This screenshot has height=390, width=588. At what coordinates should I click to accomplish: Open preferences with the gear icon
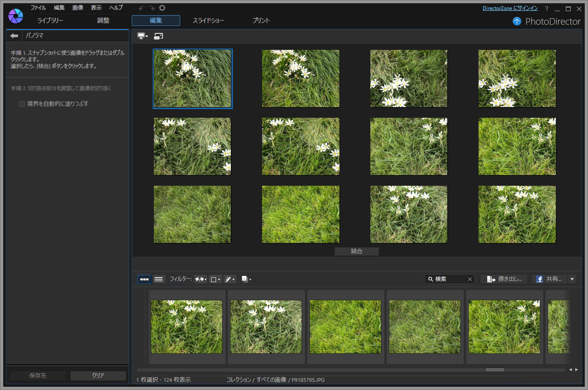tap(162, 8)
